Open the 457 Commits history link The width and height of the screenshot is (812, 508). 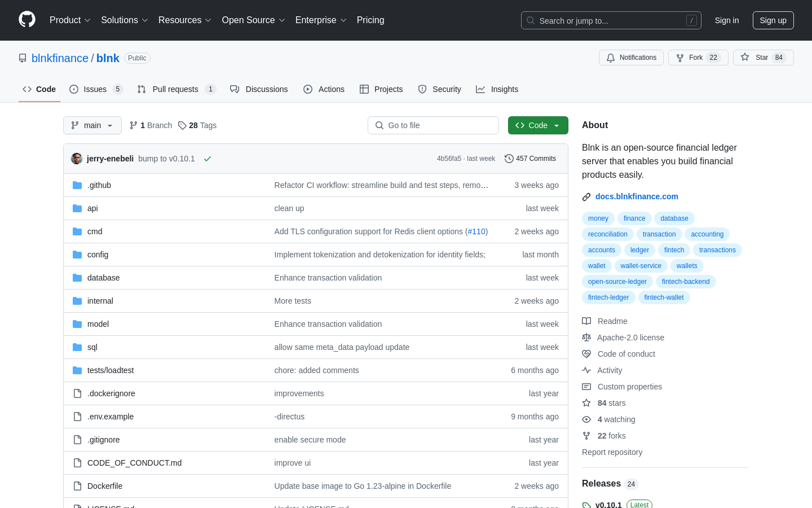pyautogui.click(x=530, y=159)
